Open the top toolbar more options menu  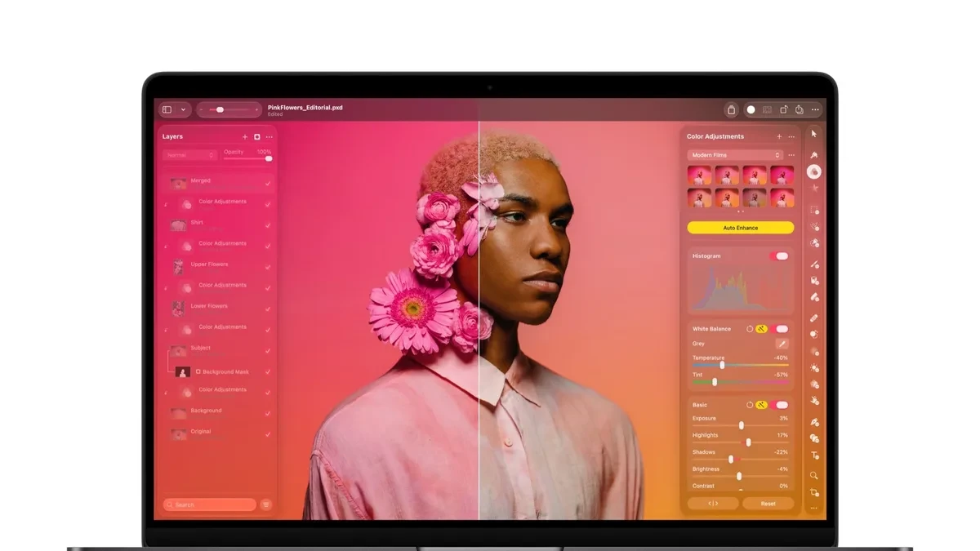pos(815,109)
